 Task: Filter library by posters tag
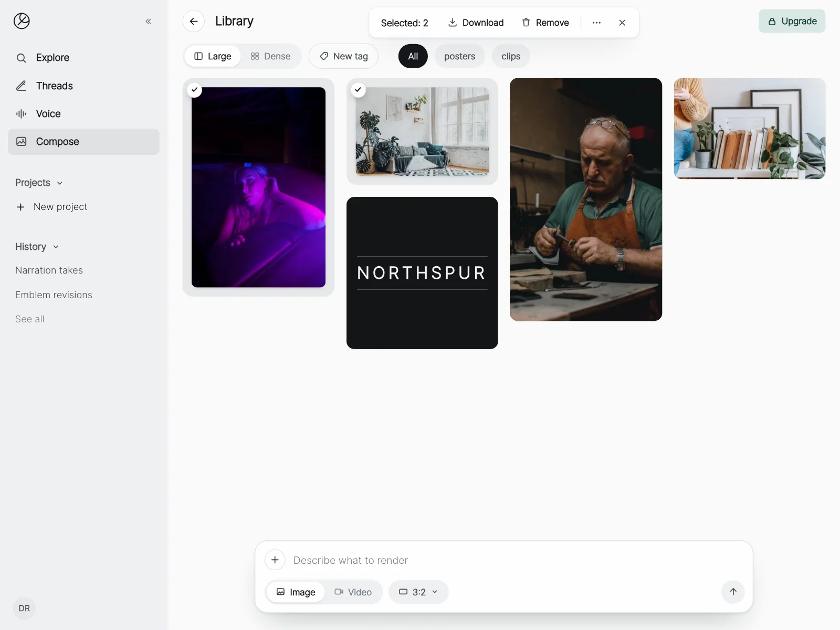pos(459,56)
